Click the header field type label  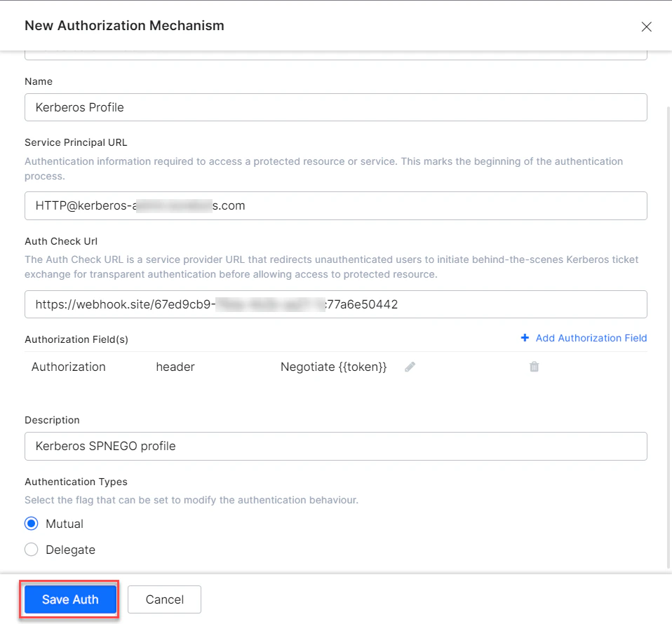[x=175, y=367]
